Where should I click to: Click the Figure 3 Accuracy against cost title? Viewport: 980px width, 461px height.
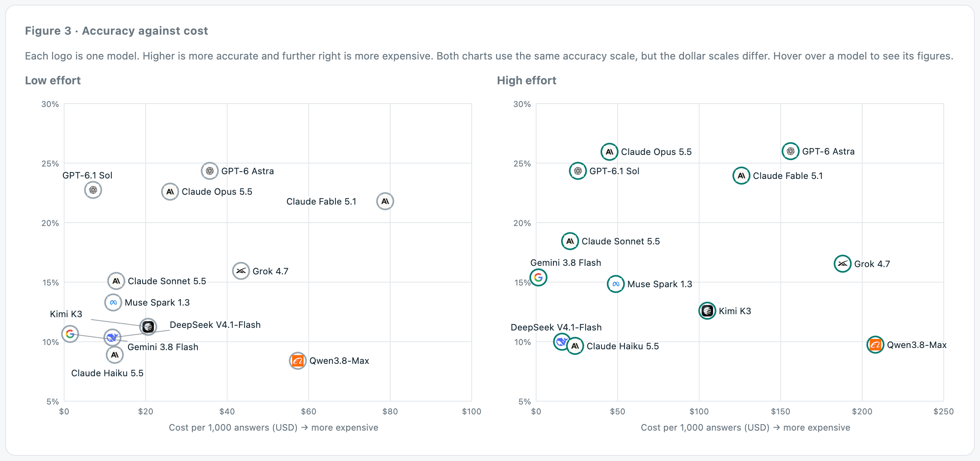pyautogui.click(x=117, y=31)
